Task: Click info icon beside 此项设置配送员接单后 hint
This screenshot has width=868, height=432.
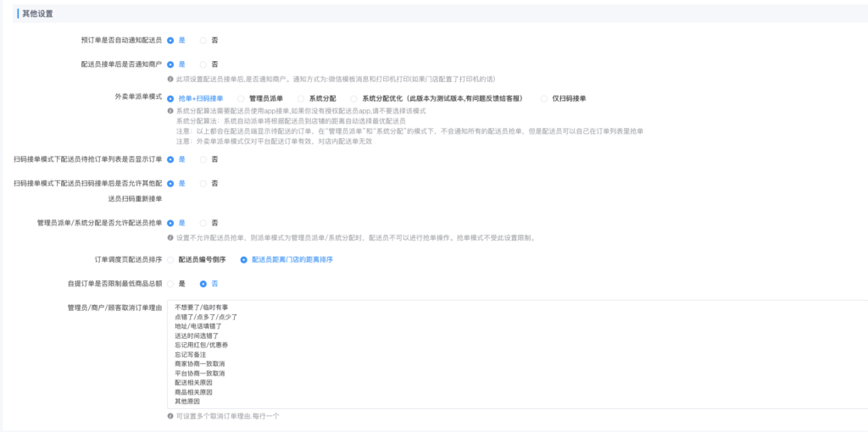Action: 170,79
